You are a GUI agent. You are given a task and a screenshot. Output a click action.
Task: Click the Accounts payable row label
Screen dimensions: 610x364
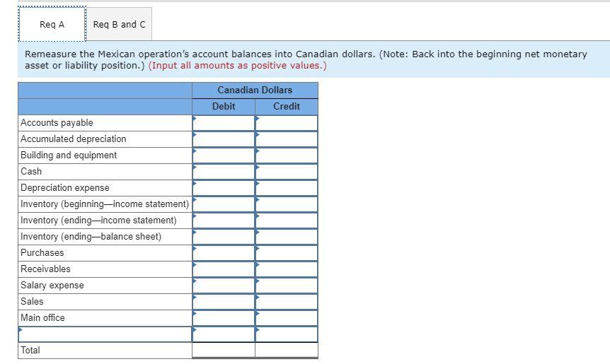(x=57, y=123)
